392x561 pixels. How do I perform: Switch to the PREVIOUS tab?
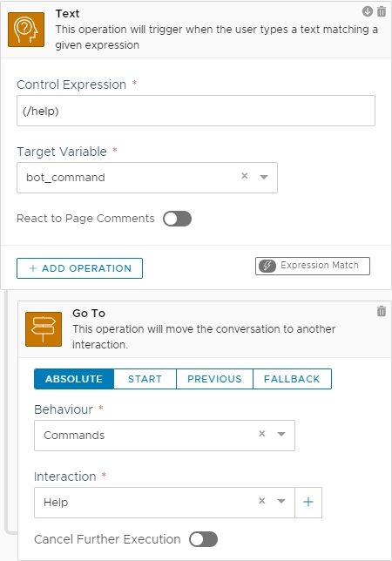(214, 379)
